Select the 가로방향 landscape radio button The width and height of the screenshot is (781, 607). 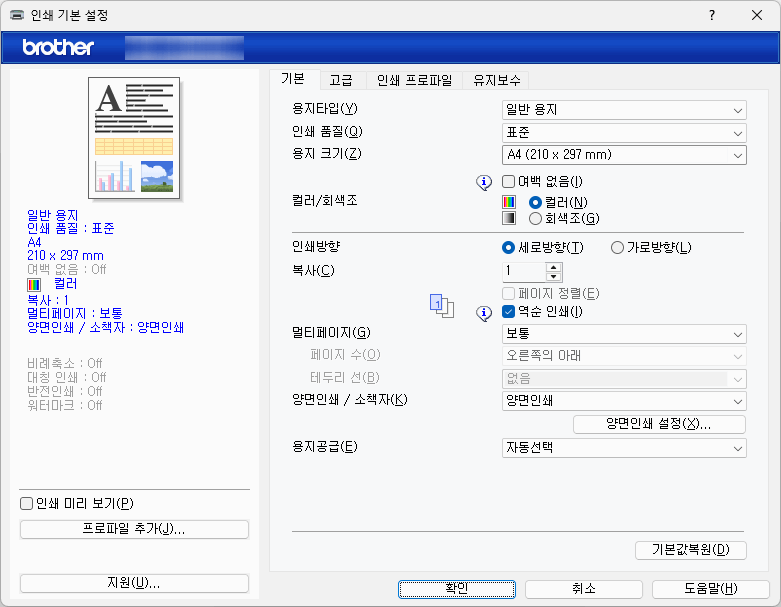click(617, 248)
